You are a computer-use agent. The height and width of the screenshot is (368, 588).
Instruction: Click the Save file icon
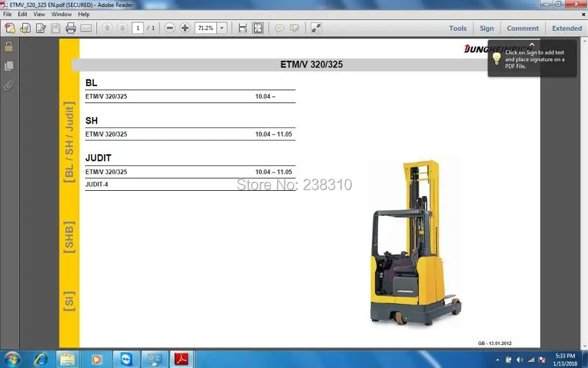coord(55,28)
